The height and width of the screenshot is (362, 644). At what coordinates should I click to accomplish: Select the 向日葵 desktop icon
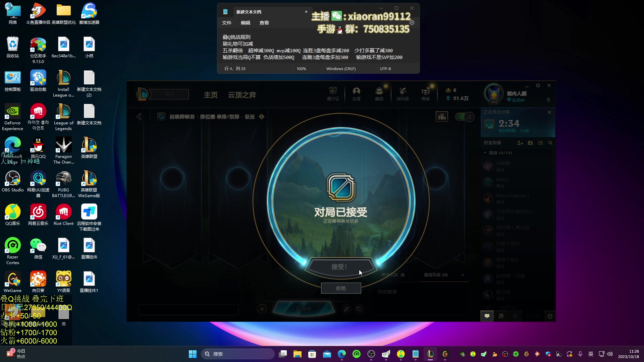[38, 282]
